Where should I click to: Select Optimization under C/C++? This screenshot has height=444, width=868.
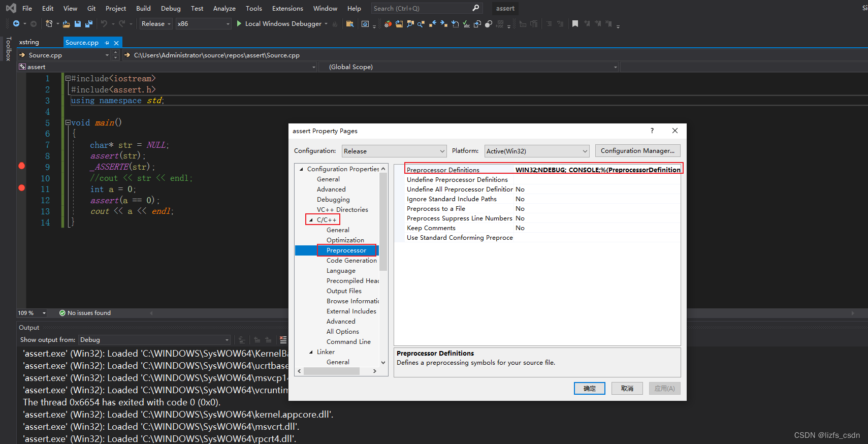[x=345, y=240]
